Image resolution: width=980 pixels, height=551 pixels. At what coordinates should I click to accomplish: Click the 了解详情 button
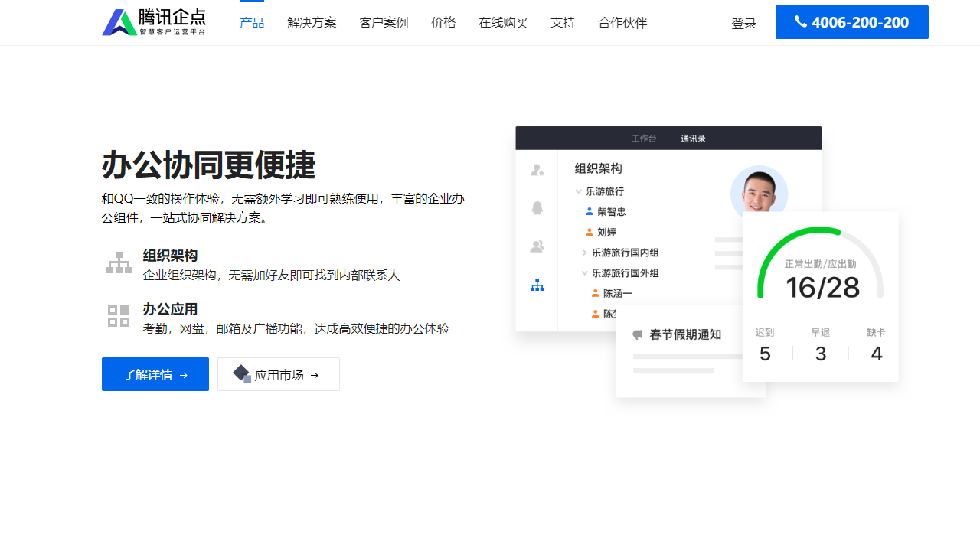[x=155, y=373]
